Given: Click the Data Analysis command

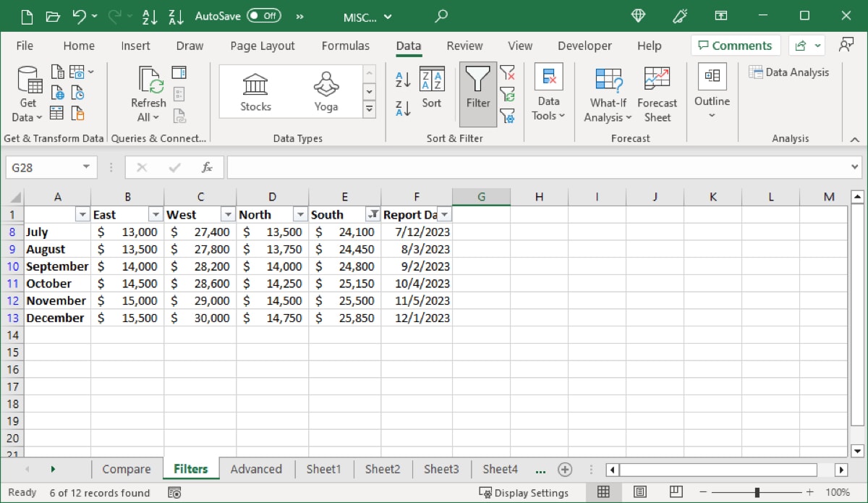Looking at the screenshot, I should (789, 72).
